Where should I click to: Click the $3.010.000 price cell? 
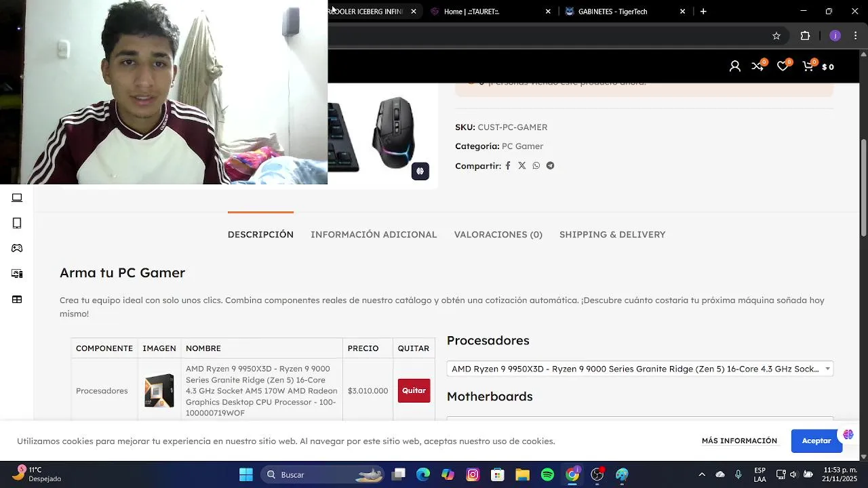tap(368, 391)
